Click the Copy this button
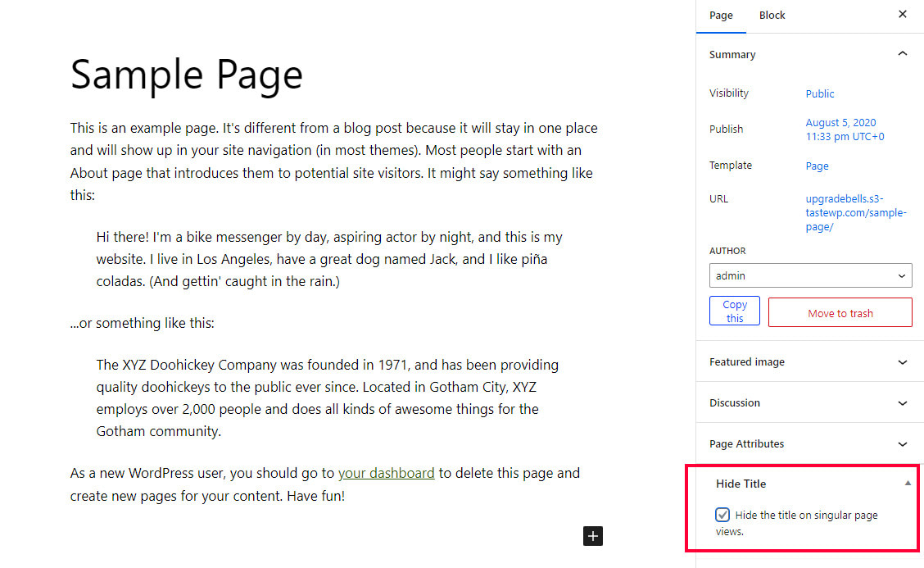This screenshot has width=924, height=568. coord(734,311)
